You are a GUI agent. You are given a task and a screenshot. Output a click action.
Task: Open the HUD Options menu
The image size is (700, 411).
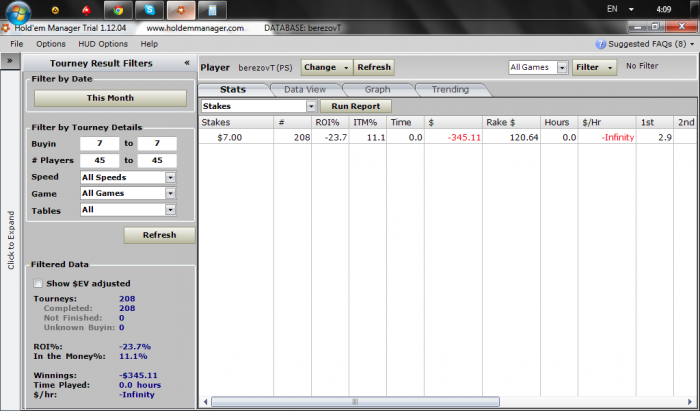click(103, 44)
